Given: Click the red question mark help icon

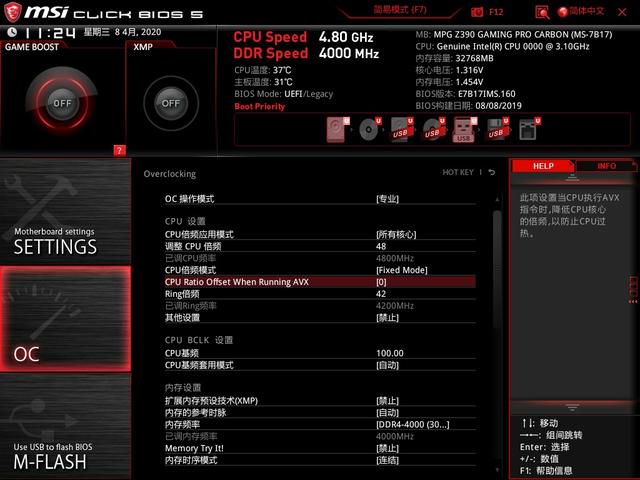Looking at the screenshot, I should (x=119, y=151).
